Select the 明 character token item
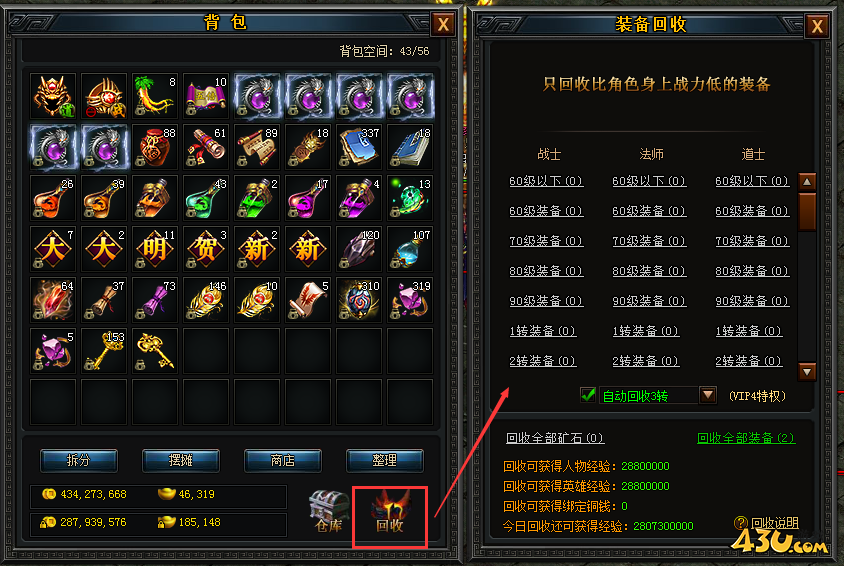 [155, 249]
